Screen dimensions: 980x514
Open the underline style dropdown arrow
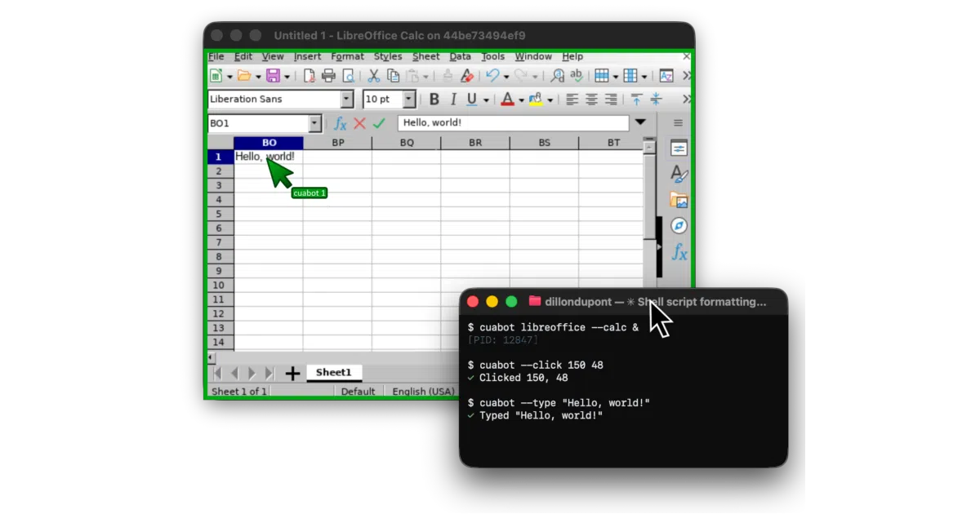click(x=486, y=100)
